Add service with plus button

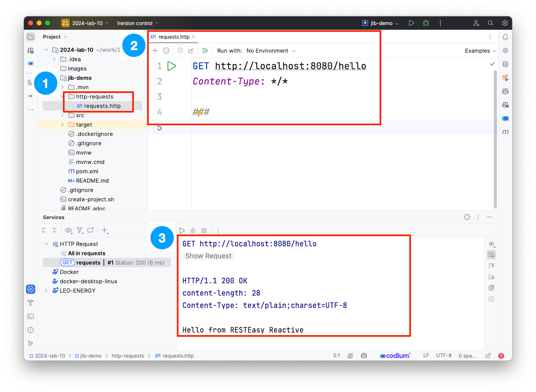coord(105,230)
